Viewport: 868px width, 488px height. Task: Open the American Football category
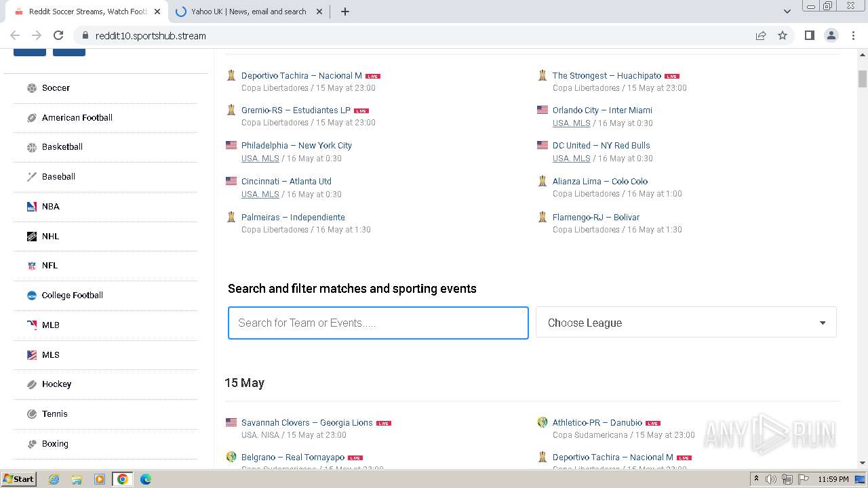tap(77, 118)
